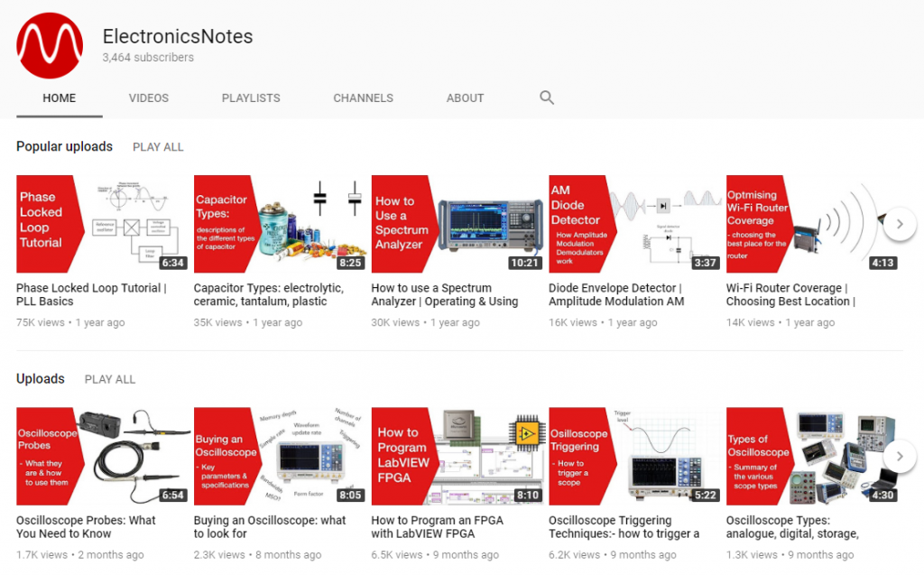Open Buying an Oscilloscope video thumbnail
Screen dimensions: 924x575
(280, 457)
